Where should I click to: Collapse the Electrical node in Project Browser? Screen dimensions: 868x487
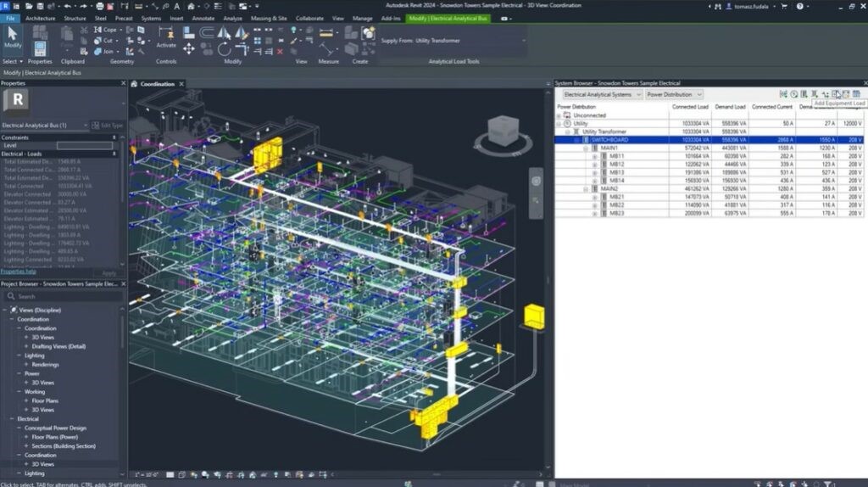click(12, 419)
